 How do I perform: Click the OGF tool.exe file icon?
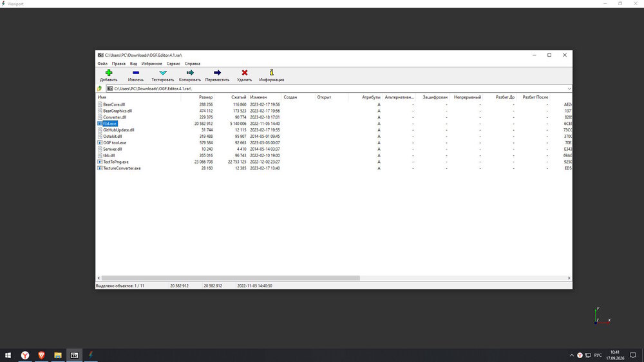pos(100,142)
